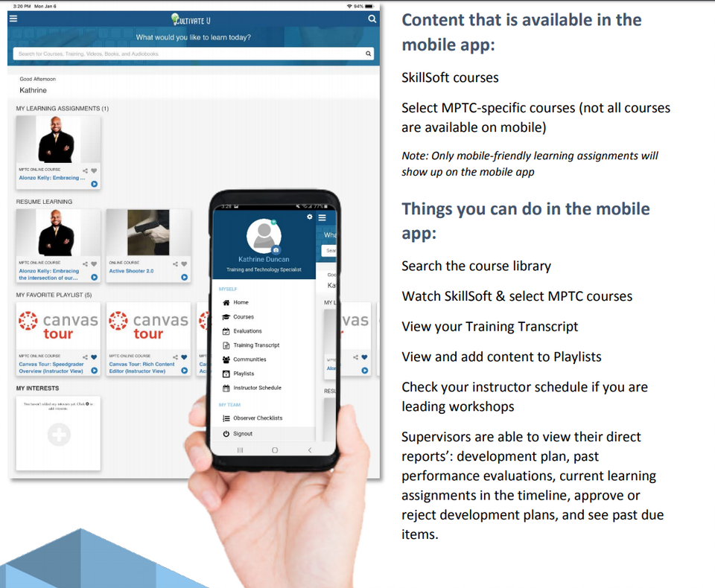Click the Cultivate U logo in header
This screenshot has height=588, width=715.
[x=191, y=19]
